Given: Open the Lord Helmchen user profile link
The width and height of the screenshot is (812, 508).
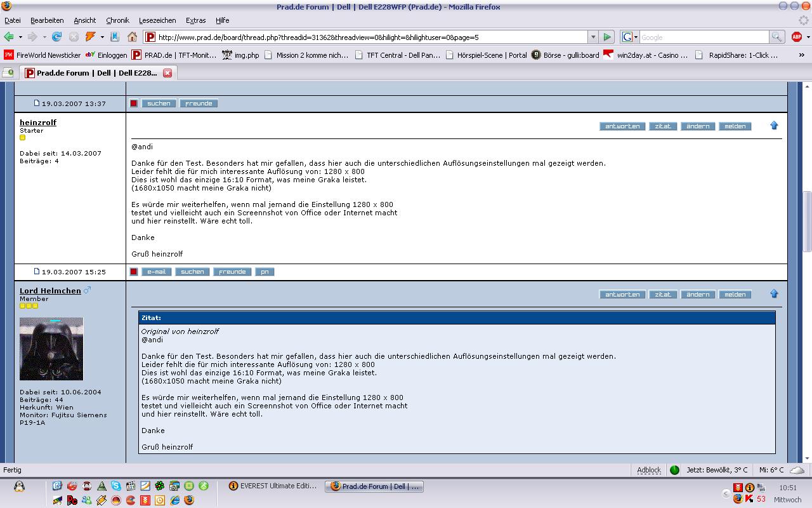Looking at the screenshot, I should pyautogui.click(x=50, y=291).
